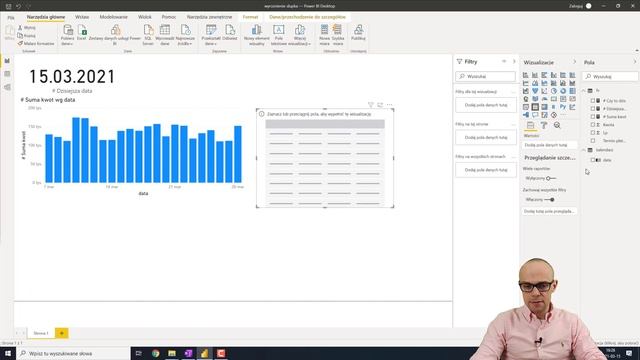Choose the Python visual icon
This screenshot has width=640, height=360.
click(x=563, y=107)
